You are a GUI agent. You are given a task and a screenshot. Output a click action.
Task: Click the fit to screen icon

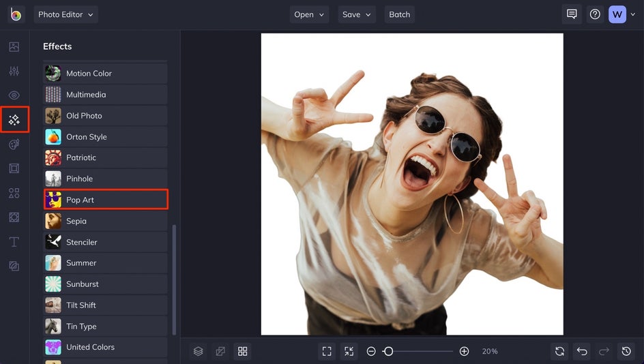(327, 351)
